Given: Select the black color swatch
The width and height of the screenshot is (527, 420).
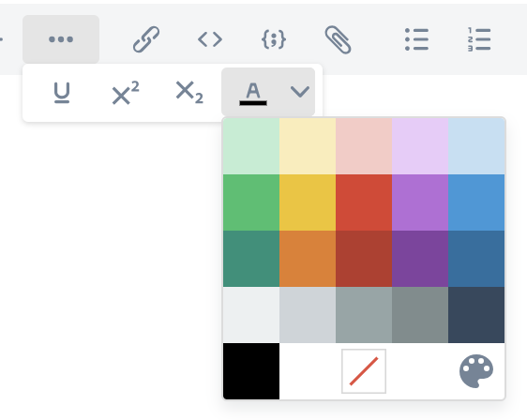Looking at the screenshot, I should [251, 371].
